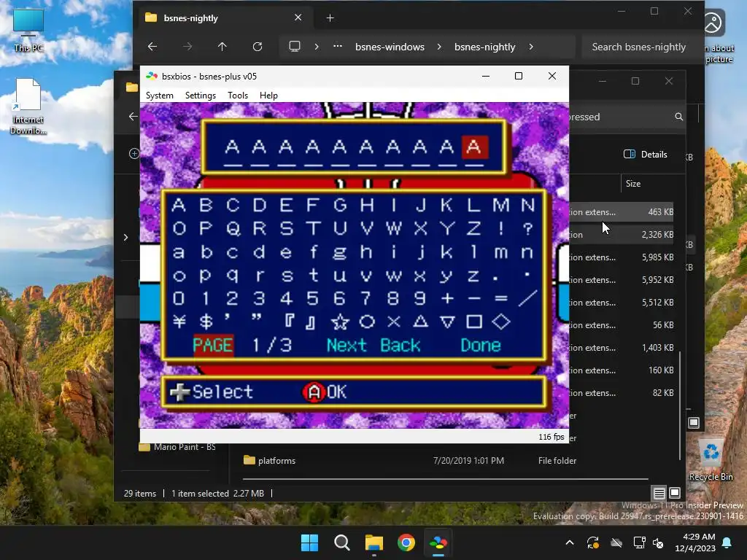Select the file row sized 2,326 KB
The height and width of the screenshot is (560, 747).
point(622,234)
